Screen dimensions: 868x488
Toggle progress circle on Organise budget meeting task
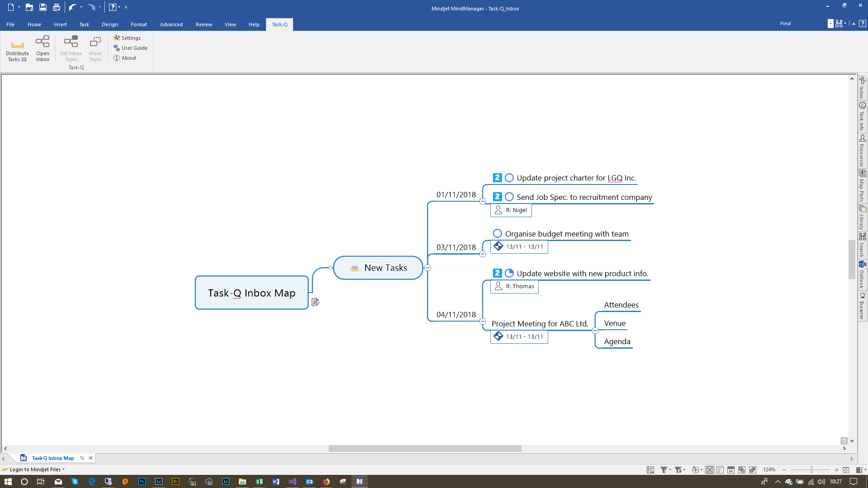(x=498, y=233)
